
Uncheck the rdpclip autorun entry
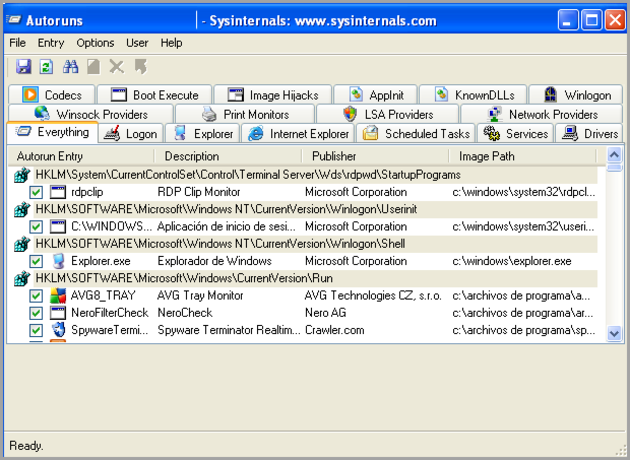pyautogui.click(x=36, y=192)
